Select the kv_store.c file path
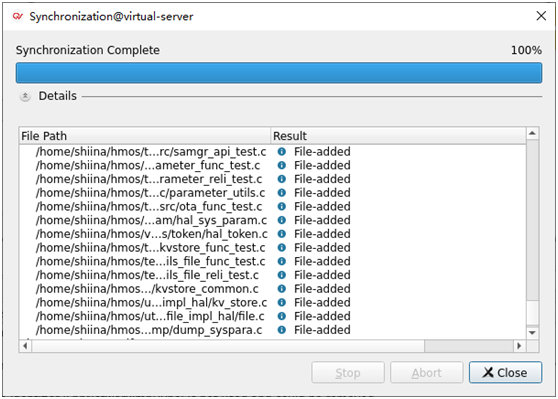This screenshot has width=558, height=399. [x=151, y=303]
